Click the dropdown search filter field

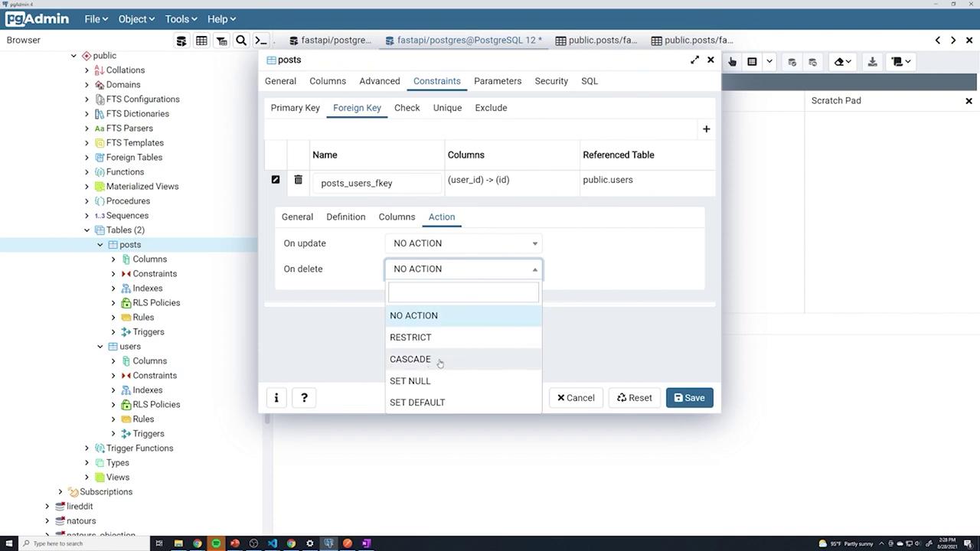(x=463, y=292)
